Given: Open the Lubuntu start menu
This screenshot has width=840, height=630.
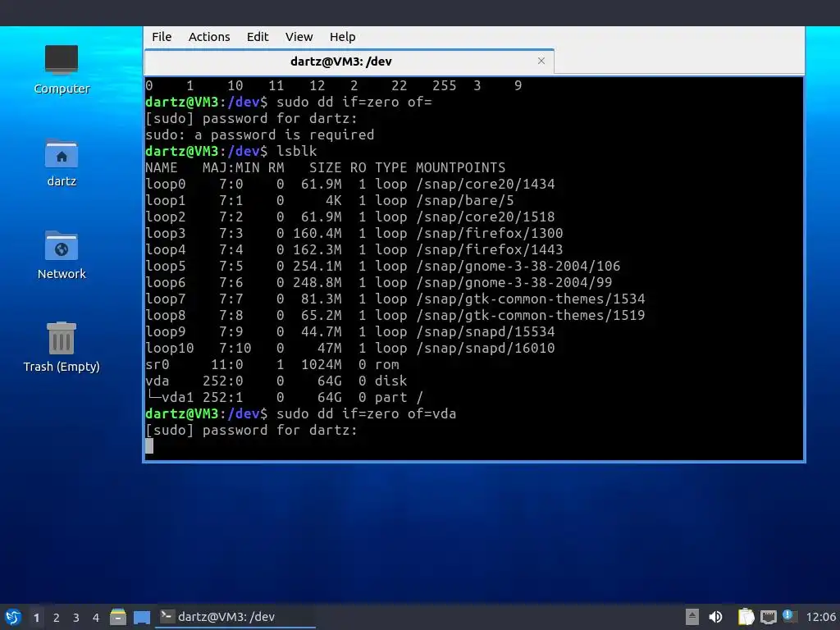Looking at the screenshot, I should [13, 617].
